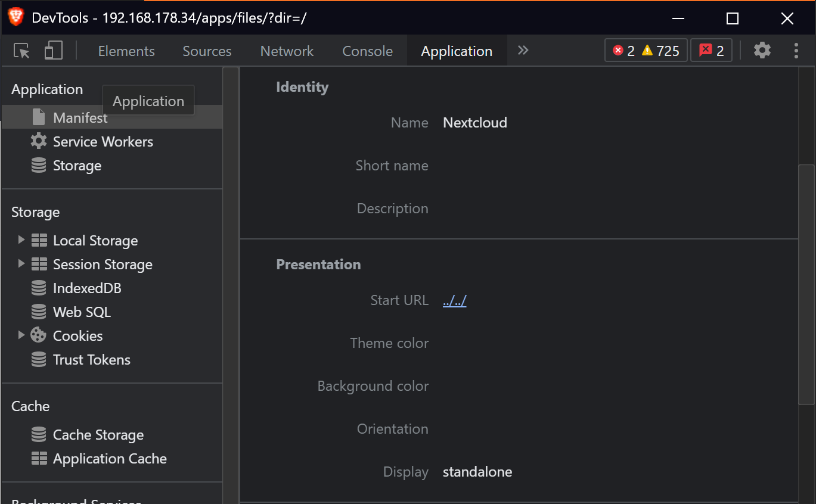The image size is (816, 504).
Task: Expand the Session Storage tree arrow
Action: click(x=21, y=264)
